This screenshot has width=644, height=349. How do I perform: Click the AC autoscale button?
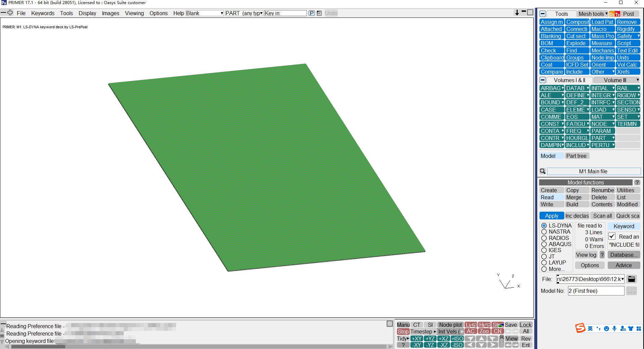[x=471, y=331]
